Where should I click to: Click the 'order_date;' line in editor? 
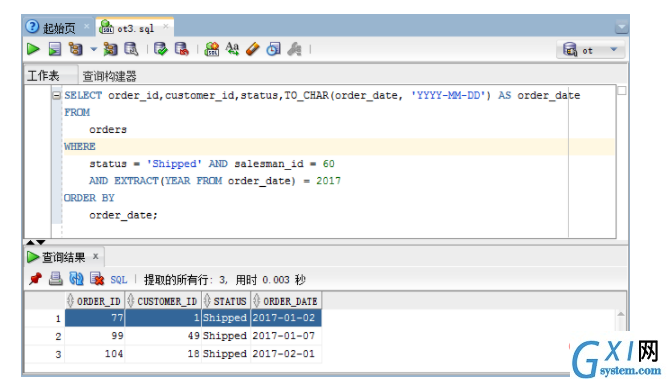coord(123,215)
